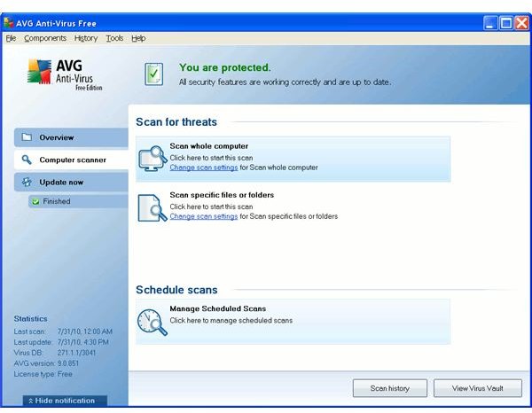Click the AVG version 9.0.851 entry
The width and height of the screenshot is (532, 413).
(46, 363)
